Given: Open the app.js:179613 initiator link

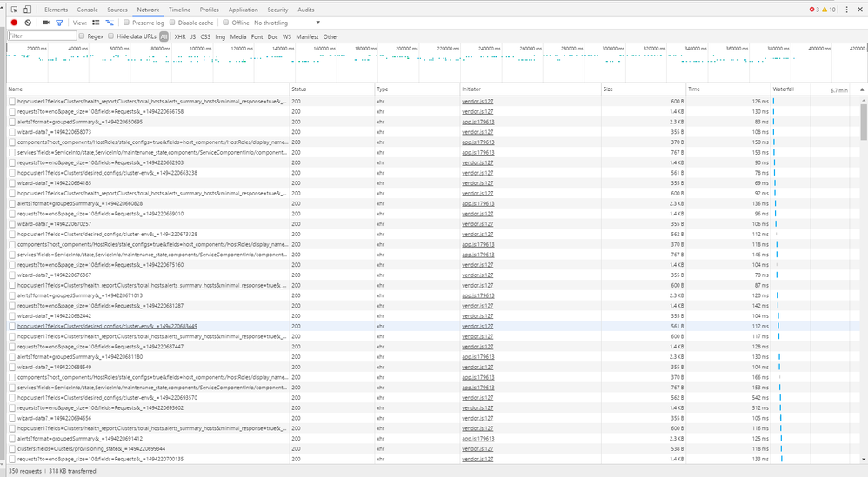Looking at the screenshot, I should [478, 122].
